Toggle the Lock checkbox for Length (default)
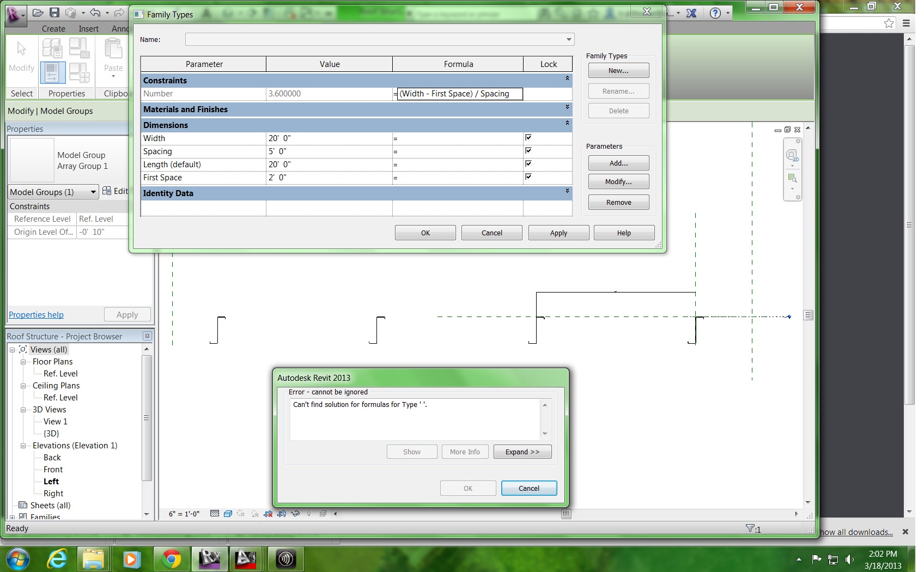The image size is (924, 572). click(x=528, y=163)
